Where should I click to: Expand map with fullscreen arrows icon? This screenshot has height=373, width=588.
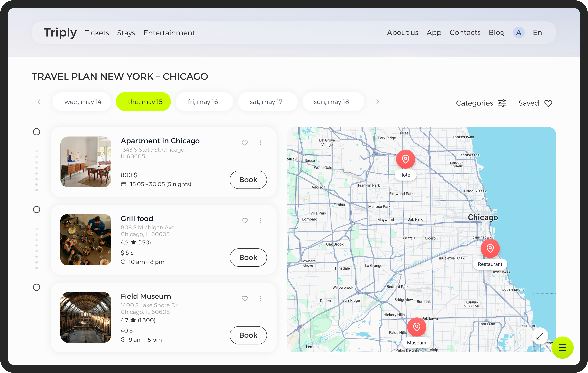click(540, 336)
